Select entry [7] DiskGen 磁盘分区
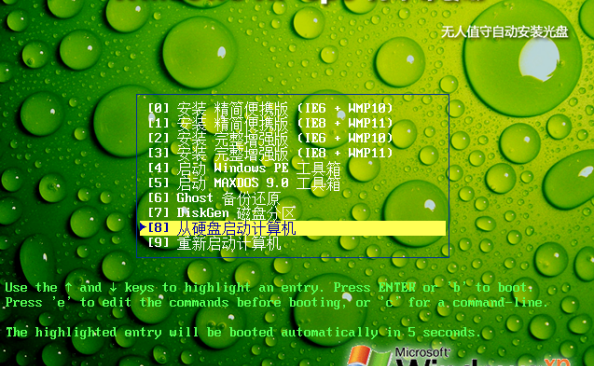The image size is (594, 366). coord(222,213)
